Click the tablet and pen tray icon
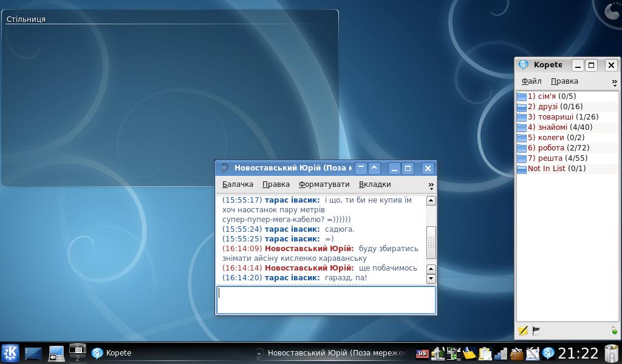This screenshot has height=364, width=622. coord(532,353)
